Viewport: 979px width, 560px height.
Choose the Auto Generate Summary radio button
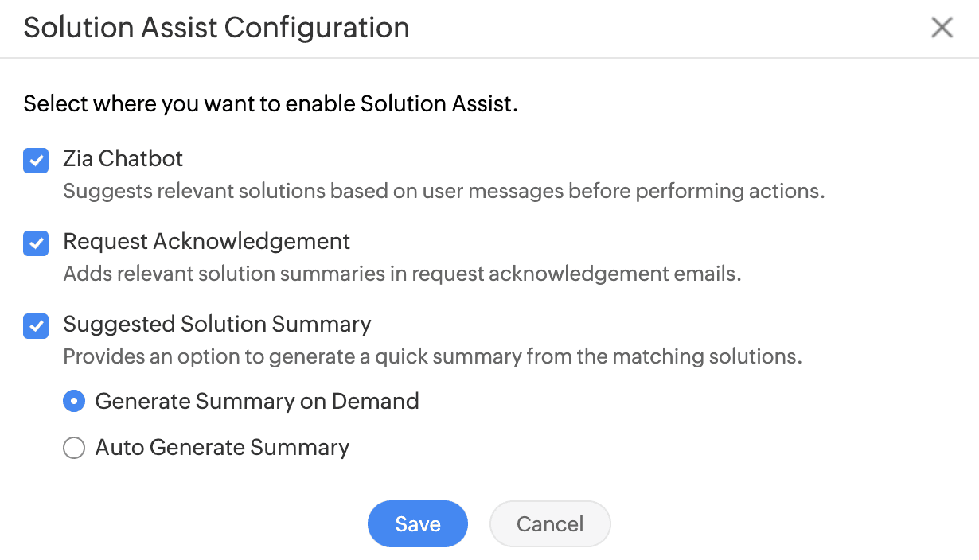tap(74, 448)
